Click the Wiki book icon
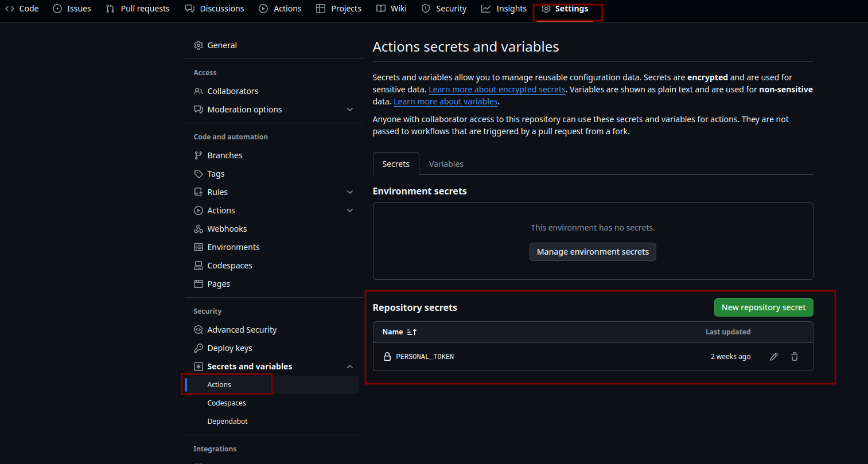Viewport: 868px width, 464px height. pyautogui.click(x=381, y=9)
